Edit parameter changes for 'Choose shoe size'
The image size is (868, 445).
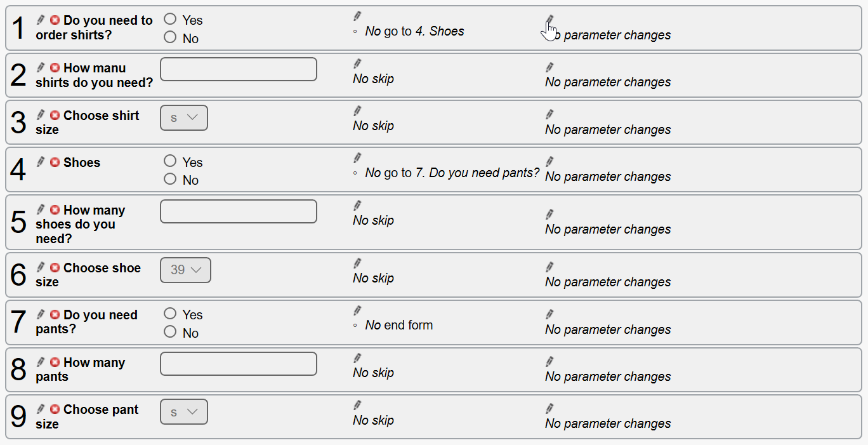(549, 267)
